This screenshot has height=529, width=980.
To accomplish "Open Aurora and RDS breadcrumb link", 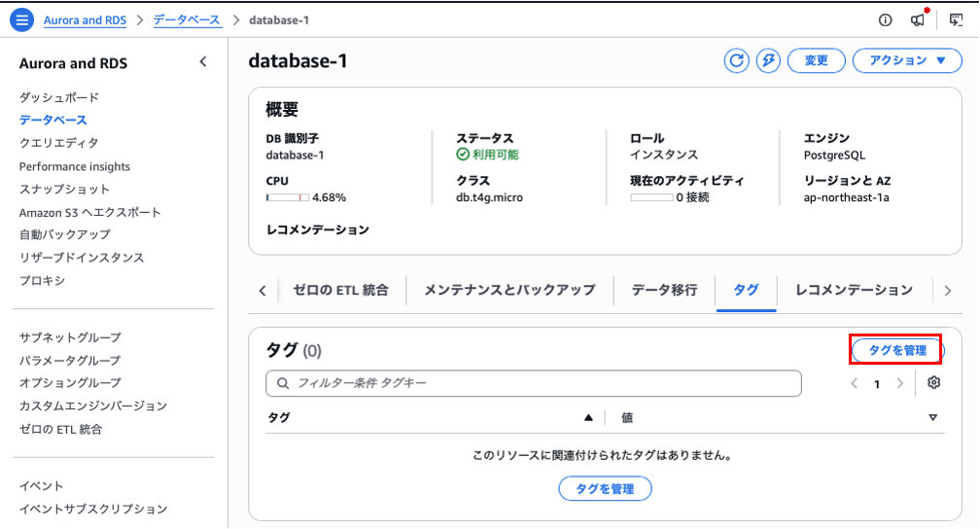I will pos(85,20).
